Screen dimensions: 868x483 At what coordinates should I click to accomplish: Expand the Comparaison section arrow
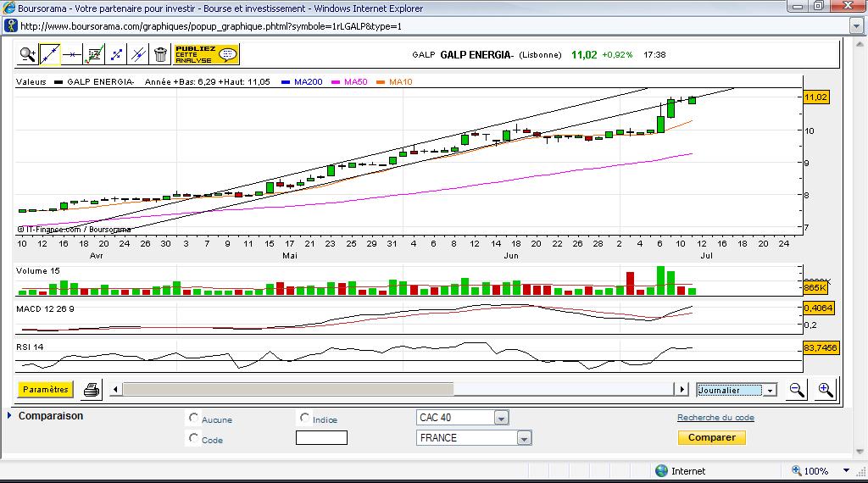pos(9,415)
